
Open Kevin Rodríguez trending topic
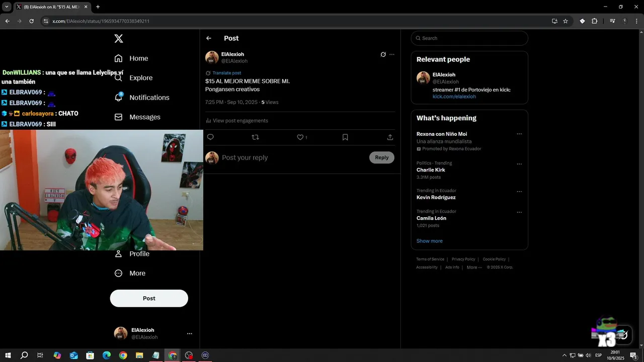click(x=436, y=198)
